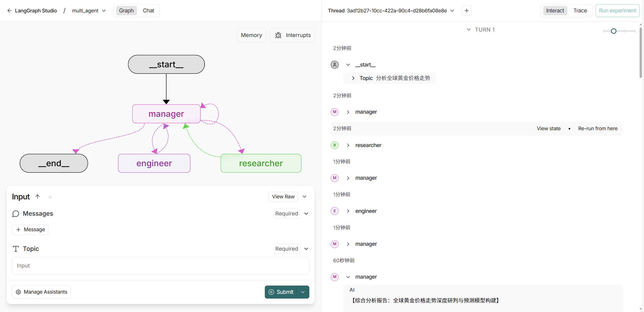This screenshot has height=312, width=644.
Task: Click the Topic input field
Action: (x=160, y=266)
